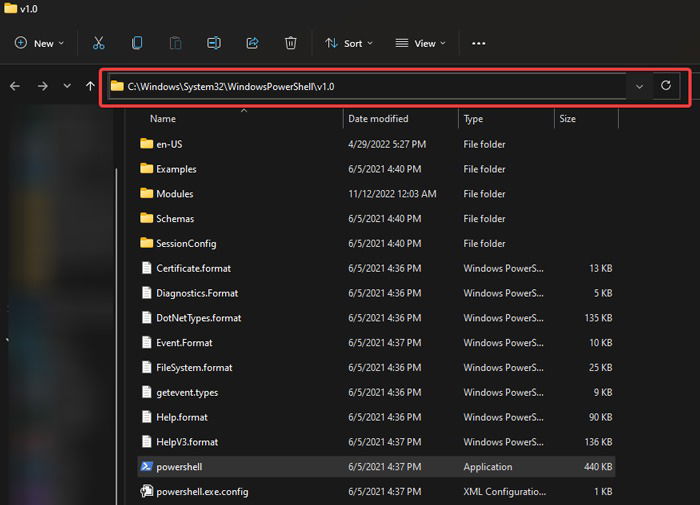Open the See more ellipsis menu
Viewport: 700px width, 505px height.
coord(479,43)
